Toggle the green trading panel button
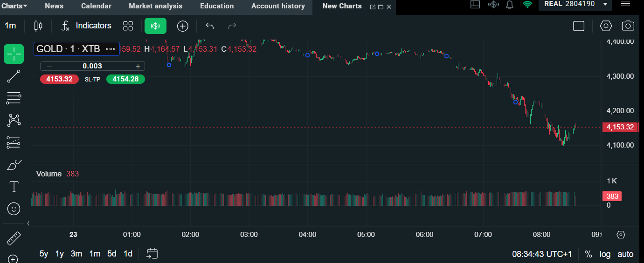The width and height of the screenshot is (644, 263). click(x=155, y=26)
